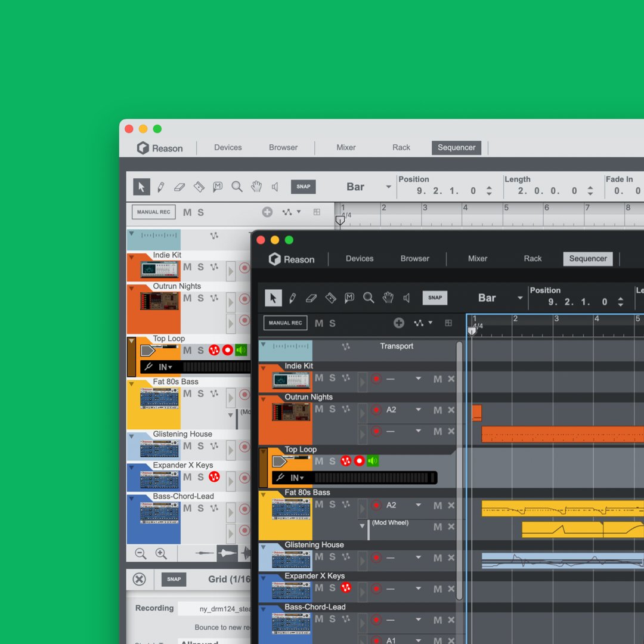Screen dimensions: 644x644
Task: Solo the Glistening House track in the dark window
Action: pyautogui.click(x=332, y=557)
